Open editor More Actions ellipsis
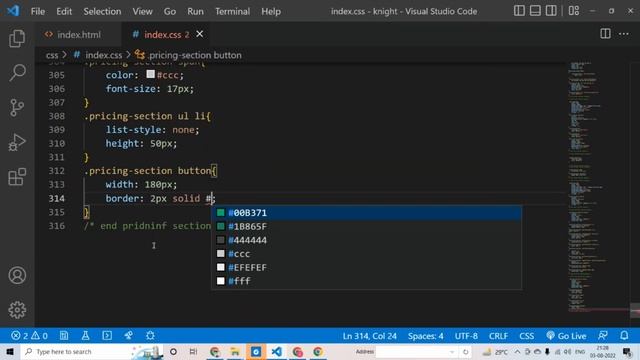 tap(624, 34)
